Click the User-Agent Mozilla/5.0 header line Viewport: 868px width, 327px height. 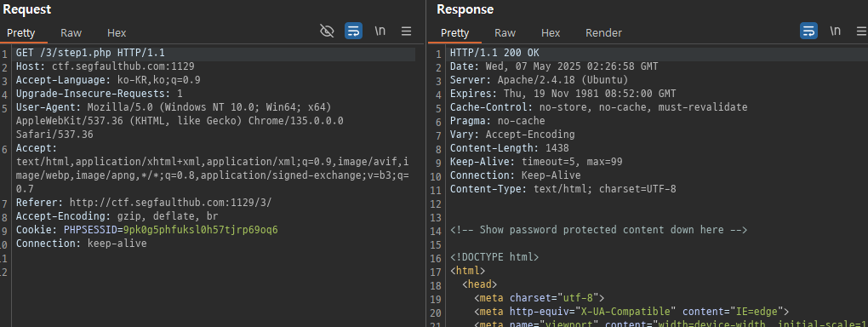tap(174, 107)
